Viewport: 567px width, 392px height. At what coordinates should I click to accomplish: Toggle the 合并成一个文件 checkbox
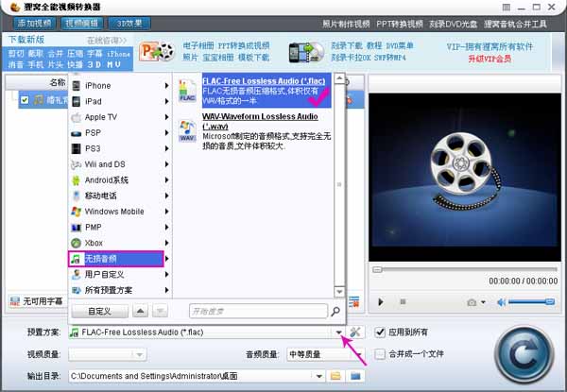tap(380, 354)
